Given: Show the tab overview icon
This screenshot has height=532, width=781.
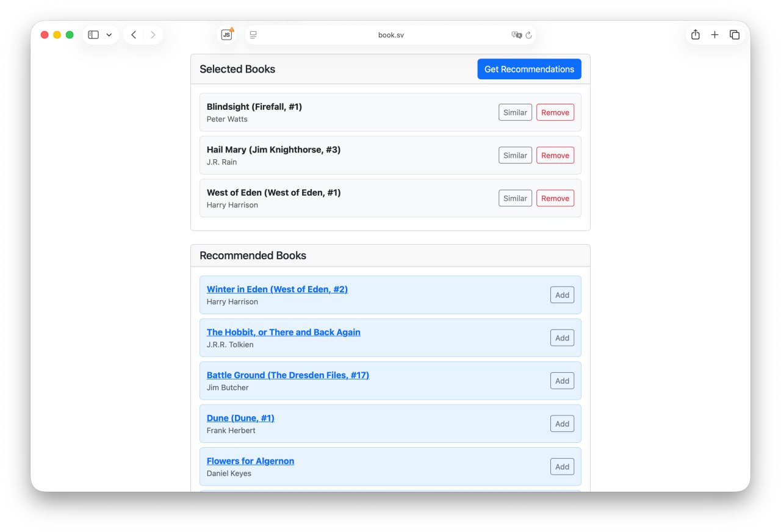Looking at the screenshot, I should (x=735, y=35).
